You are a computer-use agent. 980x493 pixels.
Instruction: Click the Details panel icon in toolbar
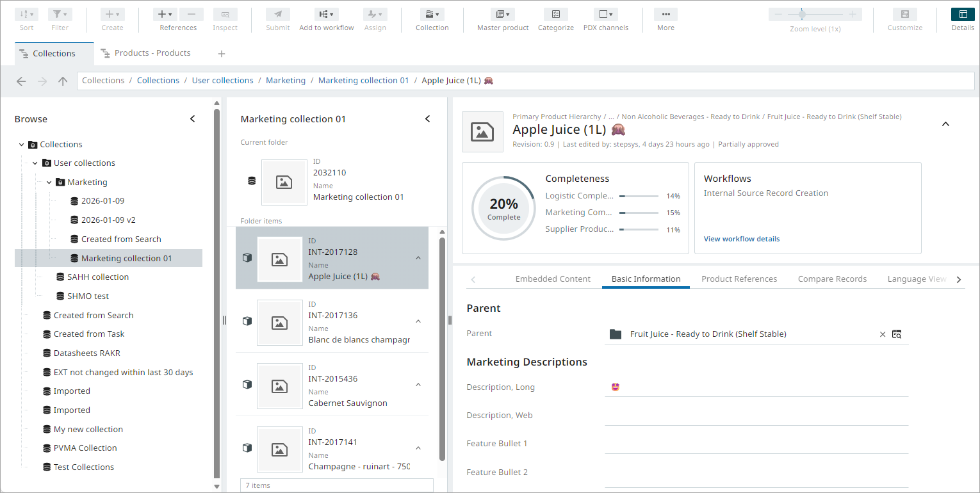(x=963, y=15)
